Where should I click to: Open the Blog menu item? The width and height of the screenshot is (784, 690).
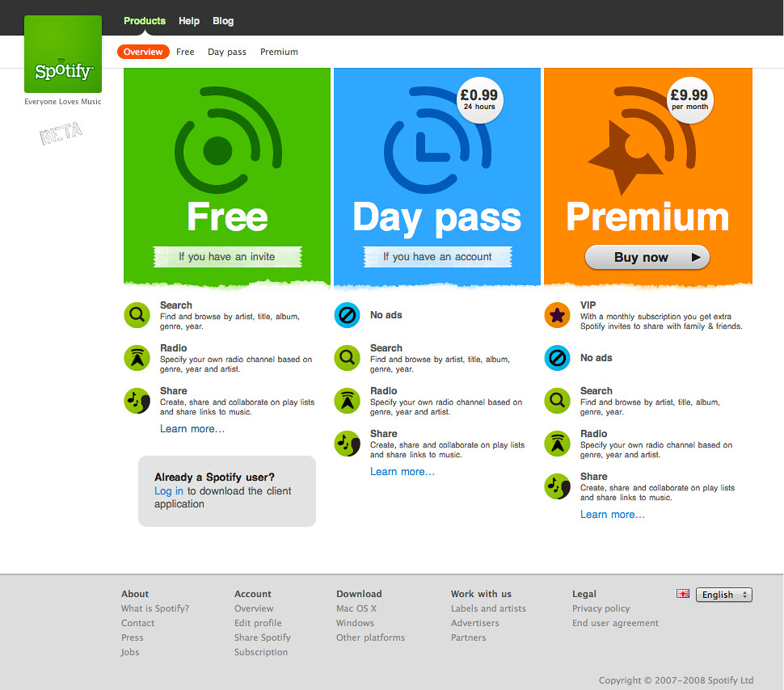(x=223, y=21)
